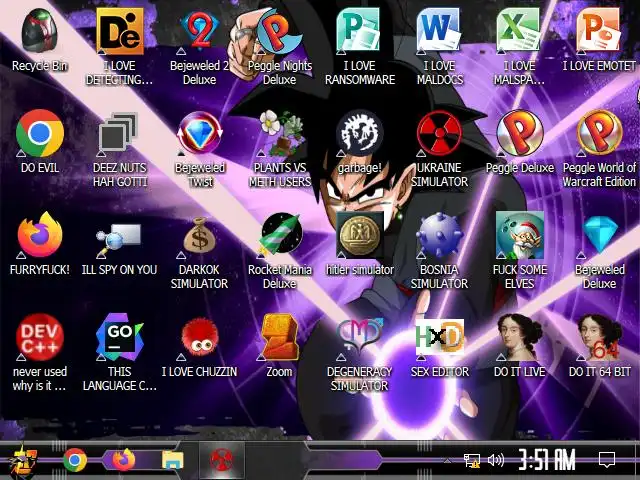
Task: Open the I LOVE MALSPA Excel icon
Action: coord(519,31)
